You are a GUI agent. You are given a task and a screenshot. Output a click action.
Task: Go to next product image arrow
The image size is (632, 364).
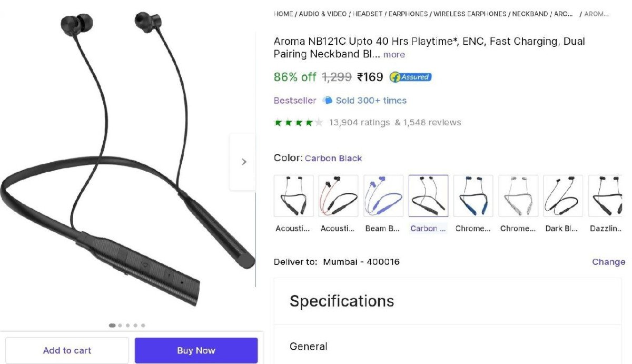tap(243, 162)
